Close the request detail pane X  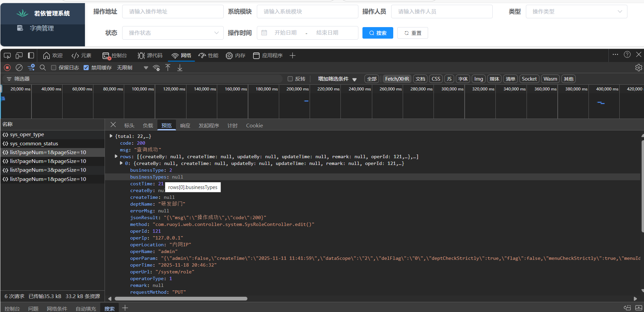coord(113,125)
